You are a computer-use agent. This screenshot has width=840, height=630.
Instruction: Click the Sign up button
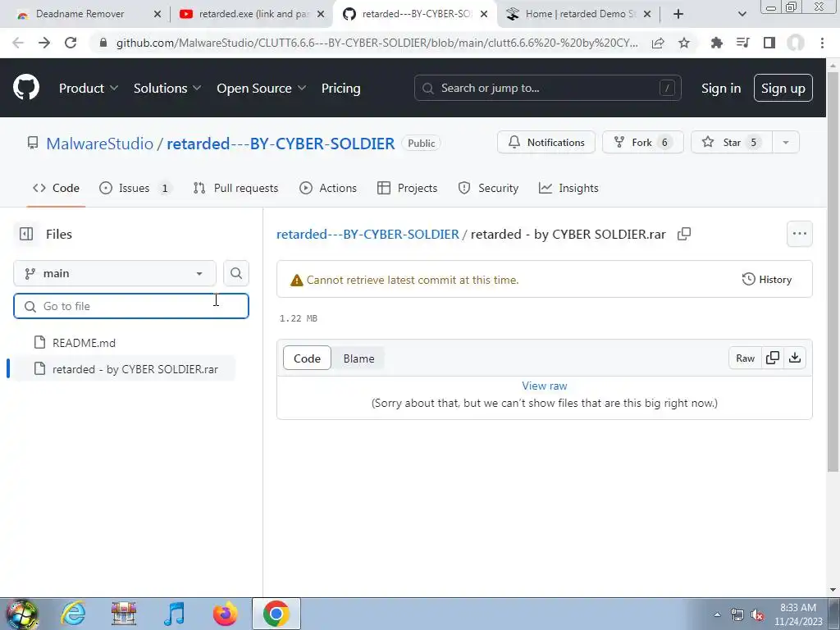(x=783, y=88)
